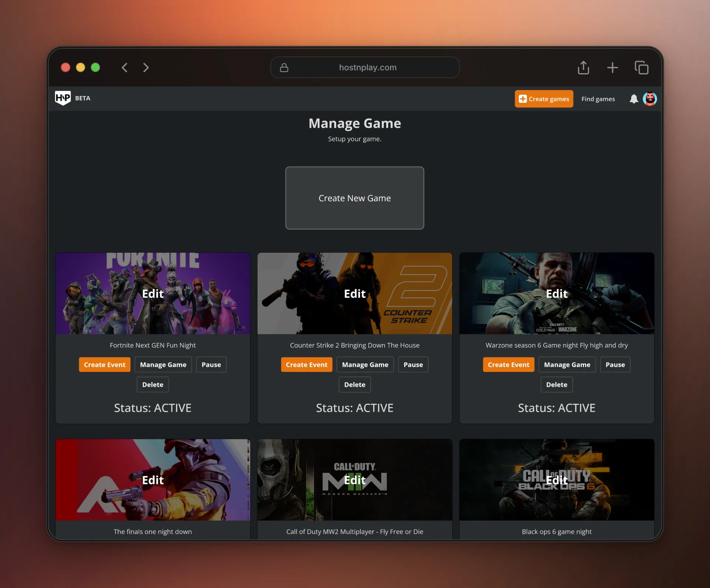Viewport: 710px width, 588px height.
Task: Click the browser share icon
Action: [584, 68]
